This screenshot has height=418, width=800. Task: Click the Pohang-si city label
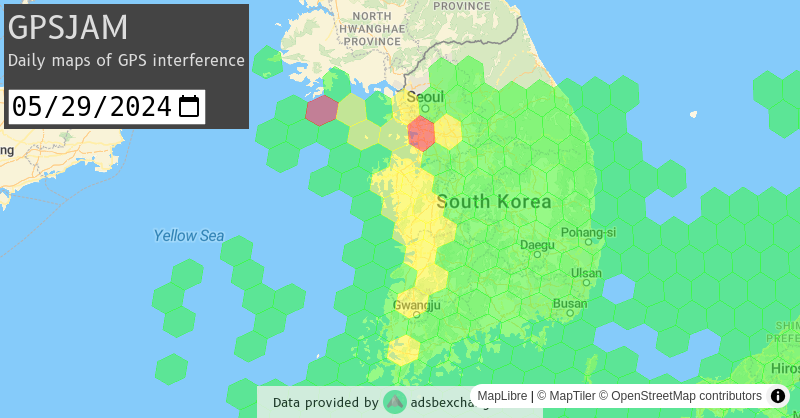coord(588,233)
